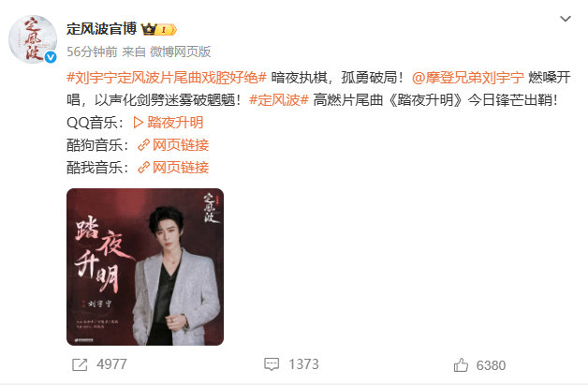Open comments via the speech bubble icon
The height and width of the screenshot is (385, 588).
pyautogui.click(x=272, y=364)
